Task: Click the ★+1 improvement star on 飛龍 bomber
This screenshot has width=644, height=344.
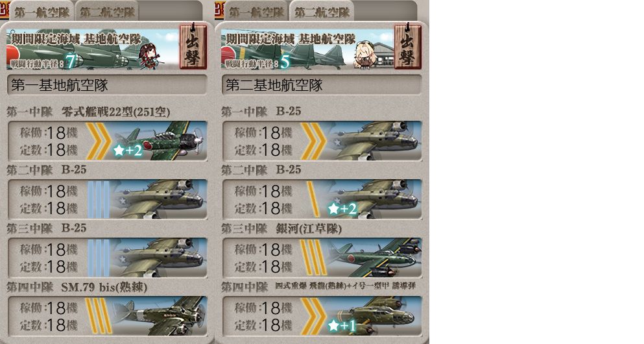Action: tap(342, 326)
